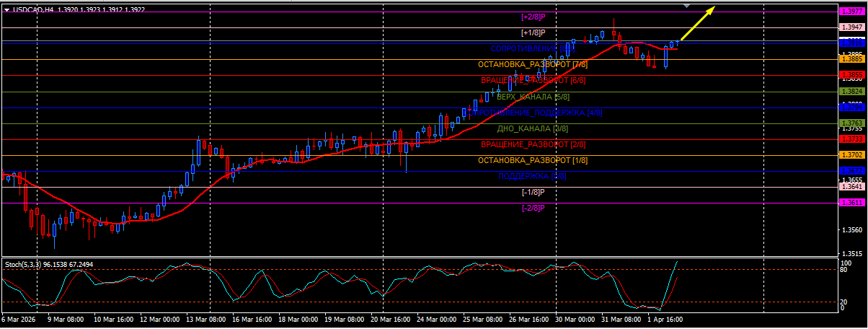Click the 26 Mar 16:00 time label
868x329 pixels.
530,319
